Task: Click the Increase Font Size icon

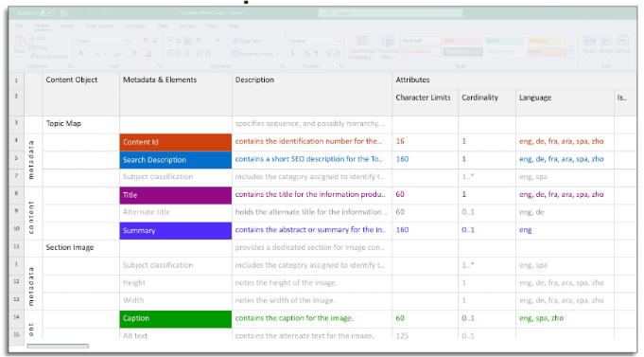Action: pos(146,41)
